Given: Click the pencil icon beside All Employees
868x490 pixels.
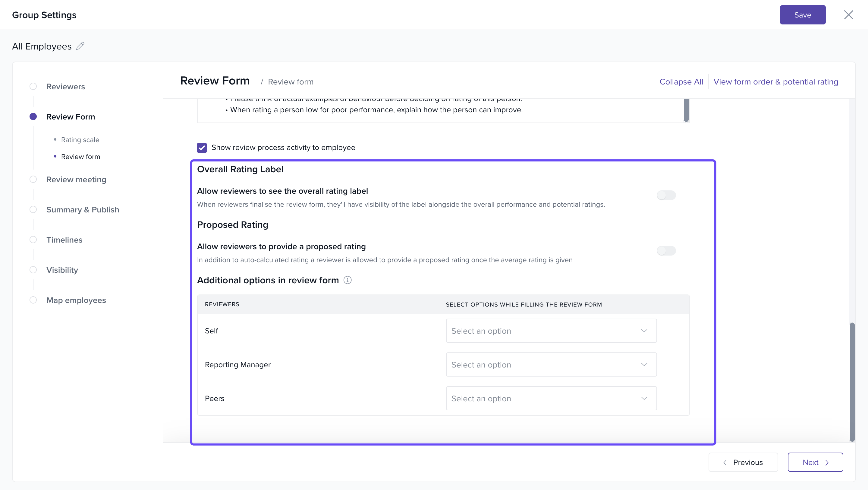Looking at the screenshot, I should click(x=80, y=46).
